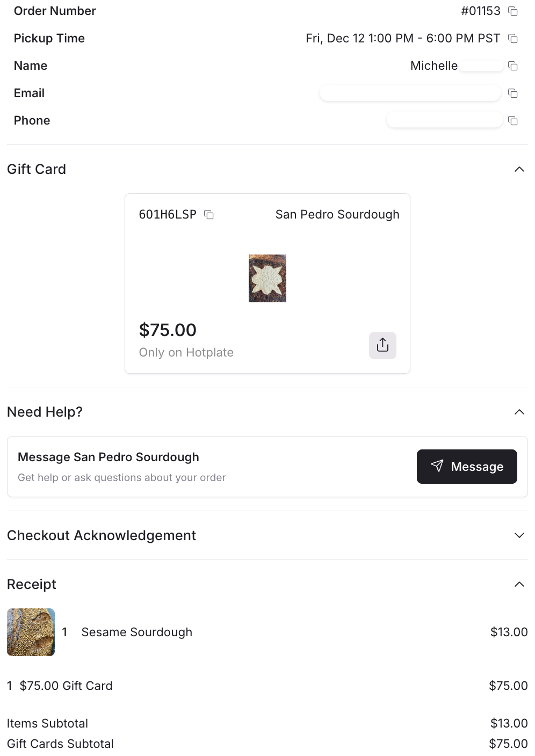Viewport: 535px width, 756px height.
Task: Copy gift card code 601H6LSP
Action: pos(209,215)
